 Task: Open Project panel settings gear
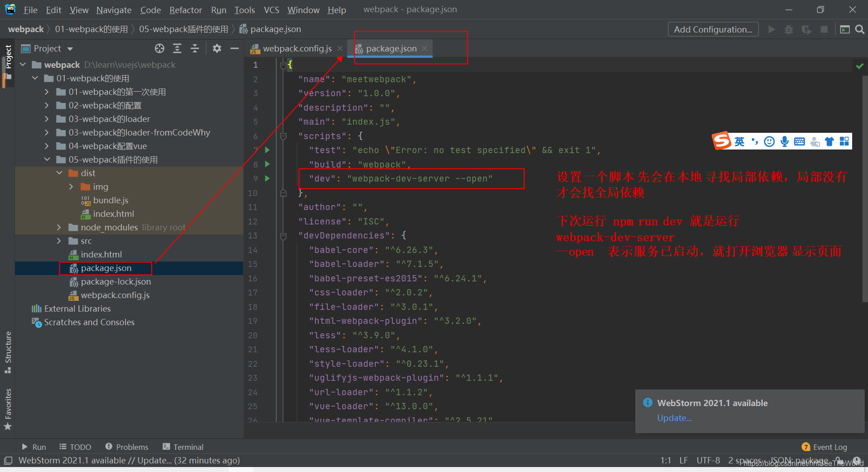point(217,48)
